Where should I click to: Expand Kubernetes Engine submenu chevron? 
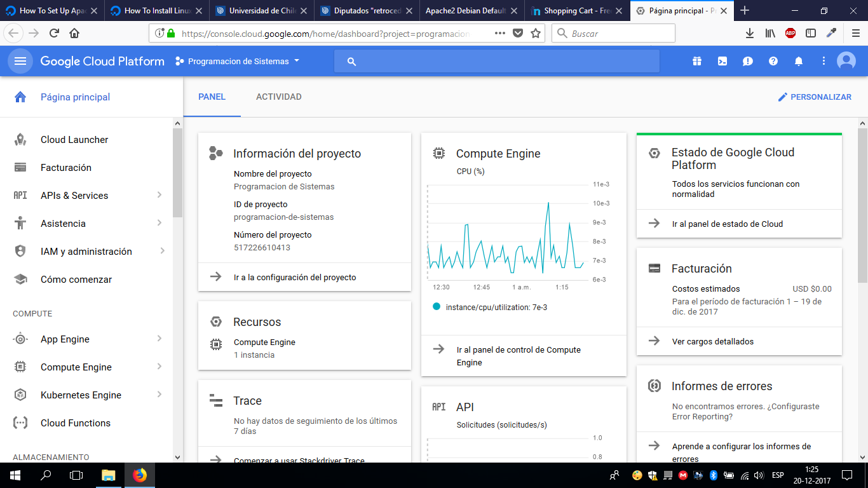click(x=159, y=395)
